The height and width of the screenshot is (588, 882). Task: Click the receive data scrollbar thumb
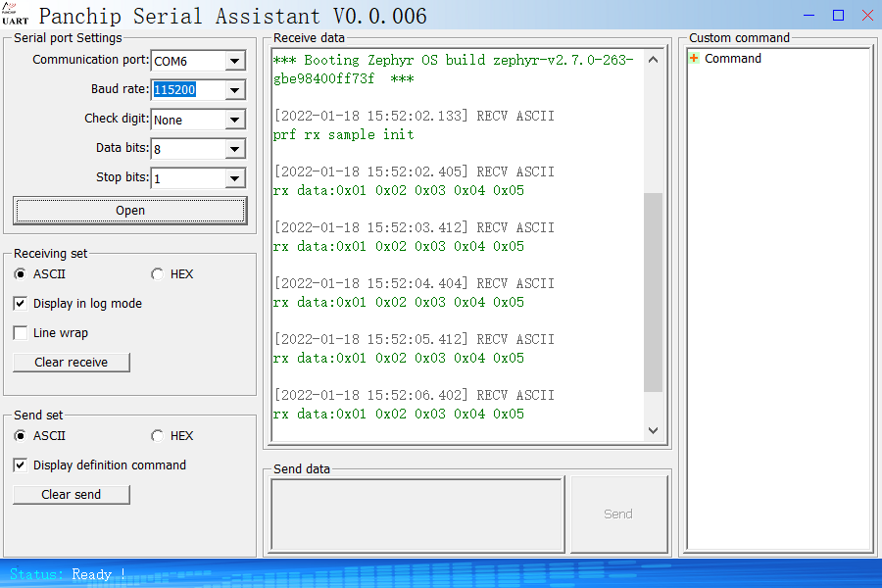(x=653, y=292)
